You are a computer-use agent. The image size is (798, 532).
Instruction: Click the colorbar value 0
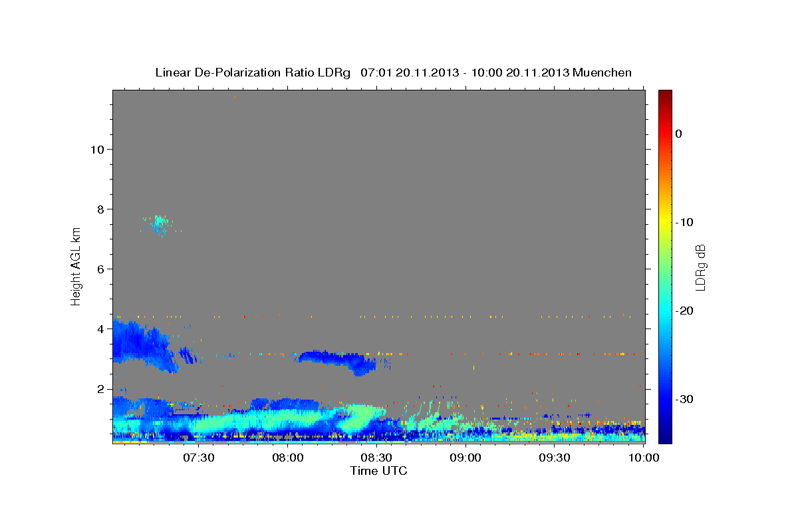679,134
